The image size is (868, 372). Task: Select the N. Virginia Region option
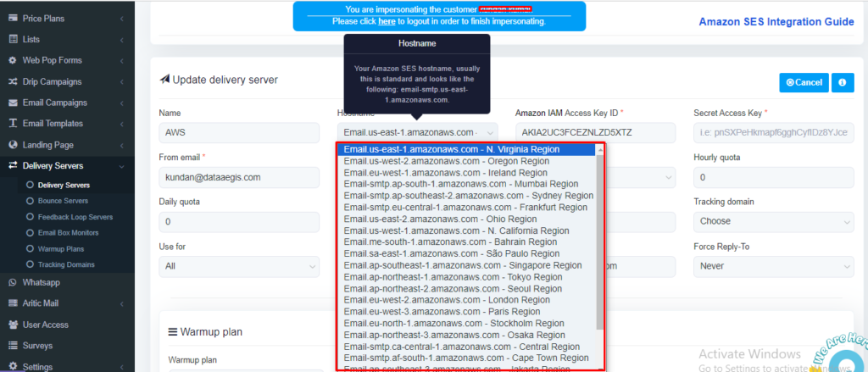pyautogui.click(x=467, y=149)
